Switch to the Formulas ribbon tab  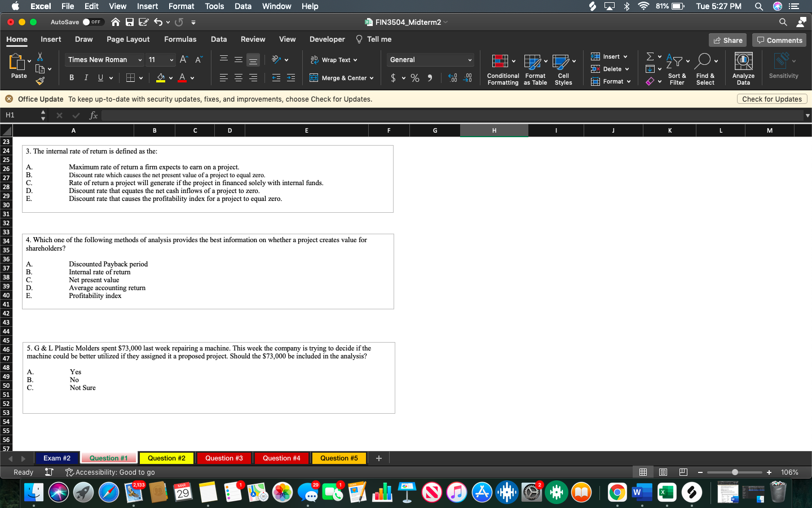180,40
